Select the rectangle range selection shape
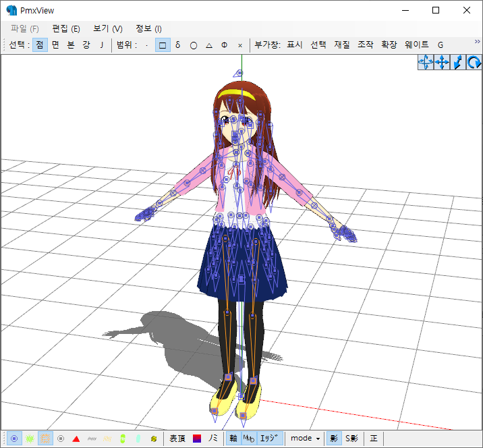 (163, 45)
